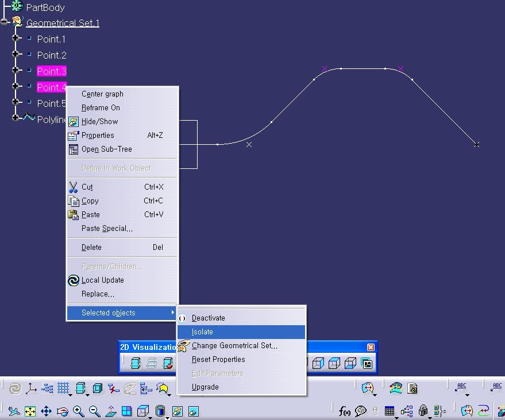The image size is (505, 420).
Task: Click the Axis System icon
Action: (31, 389)
